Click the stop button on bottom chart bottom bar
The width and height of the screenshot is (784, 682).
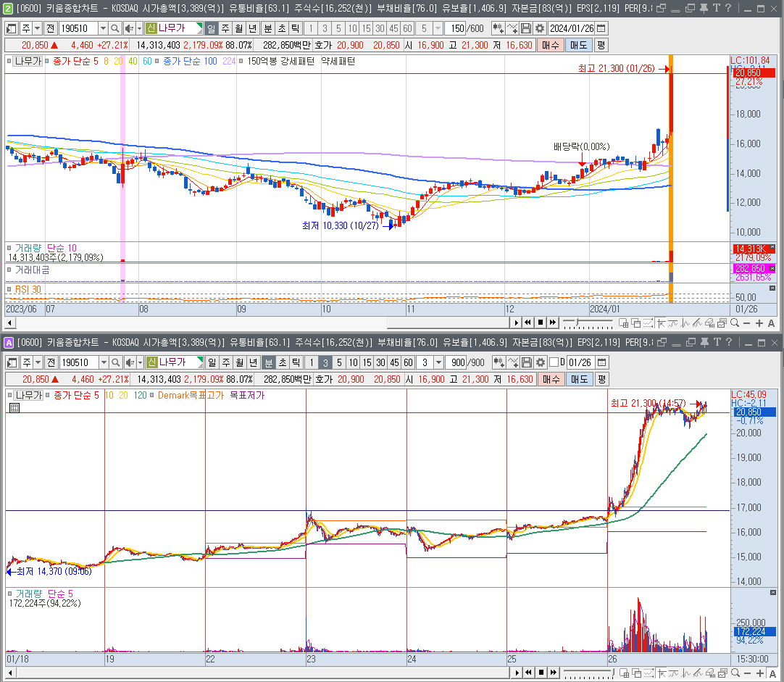(x=541, y=673)
